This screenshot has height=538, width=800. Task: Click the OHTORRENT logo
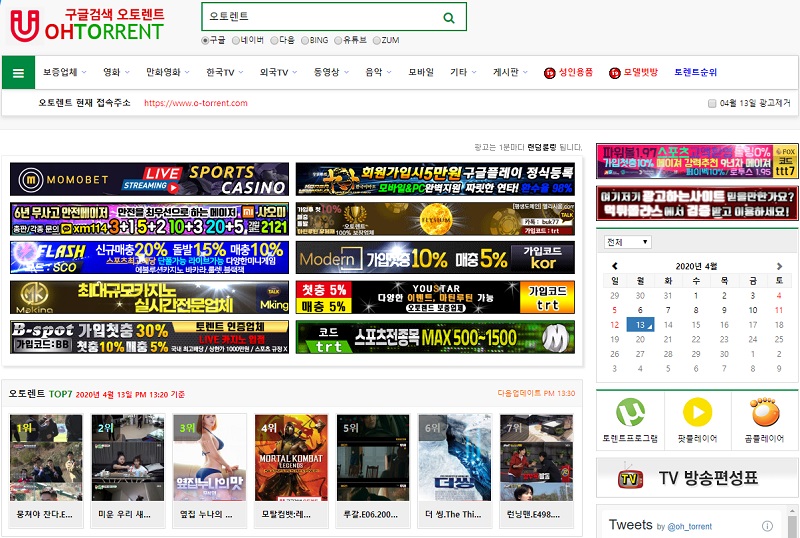pos(87,24)
